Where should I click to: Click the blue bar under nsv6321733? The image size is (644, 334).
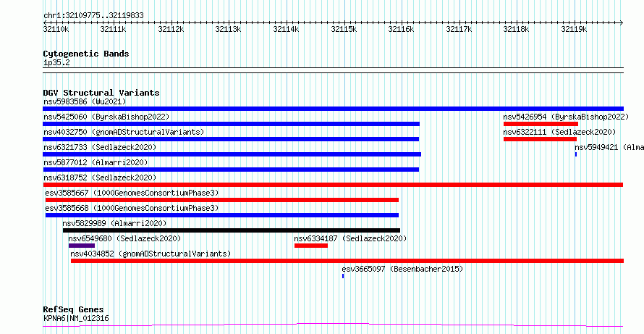232,154
